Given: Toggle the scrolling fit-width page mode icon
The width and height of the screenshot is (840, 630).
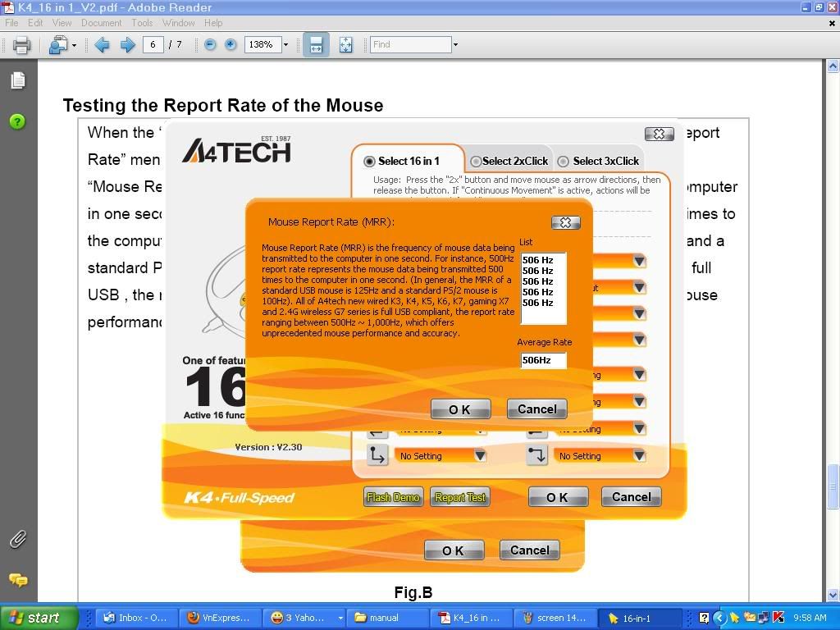Looking at the screenshot, I should (316, 44).
